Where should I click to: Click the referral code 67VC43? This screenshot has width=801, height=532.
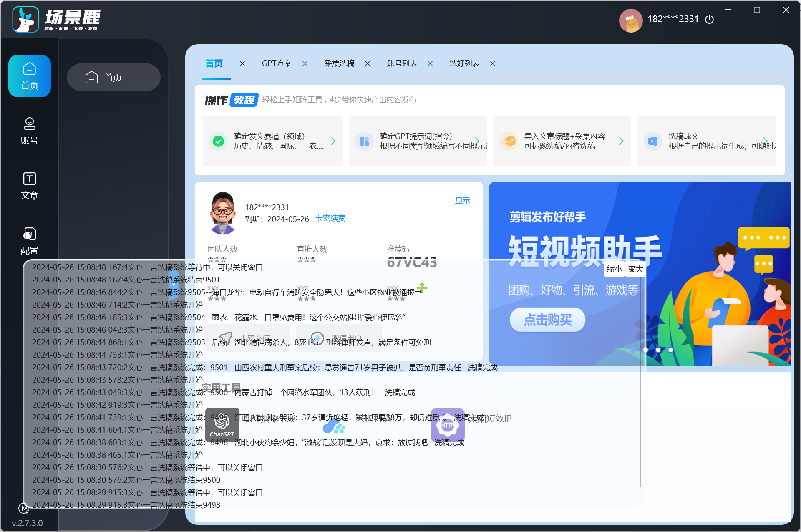pyautogui.click(x=412, y=262)
